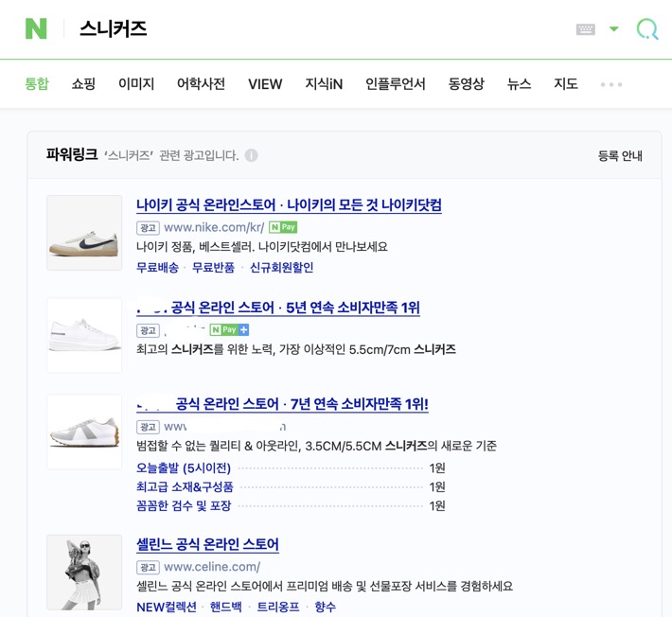Open the 향수 sublink

pyautogui.click(x=326, y=607)
